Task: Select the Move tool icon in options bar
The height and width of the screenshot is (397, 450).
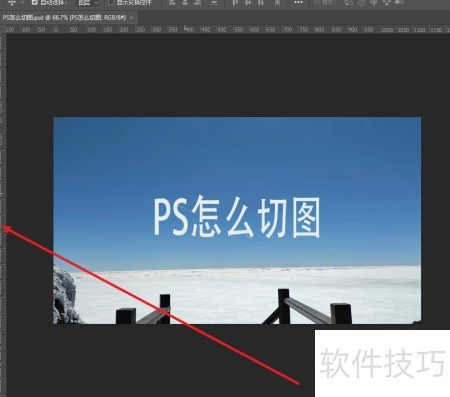Action: tap(12, 2)
